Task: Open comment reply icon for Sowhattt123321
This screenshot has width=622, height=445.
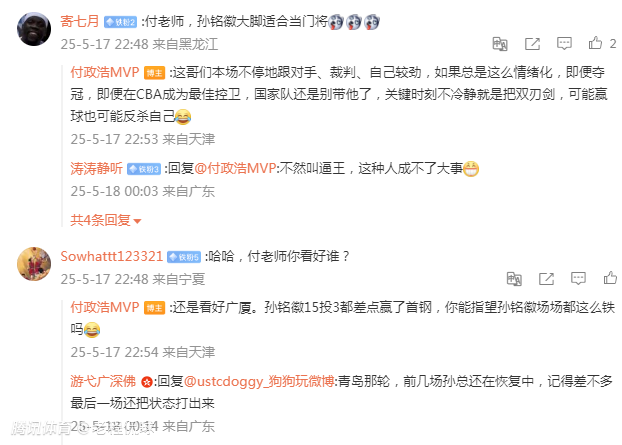Action: point(578,279)
